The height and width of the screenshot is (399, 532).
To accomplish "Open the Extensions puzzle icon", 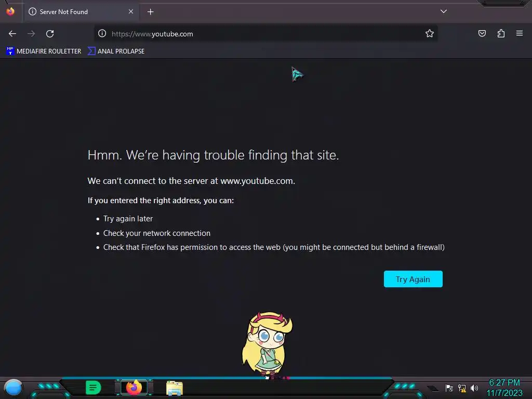I will point(501,33).
